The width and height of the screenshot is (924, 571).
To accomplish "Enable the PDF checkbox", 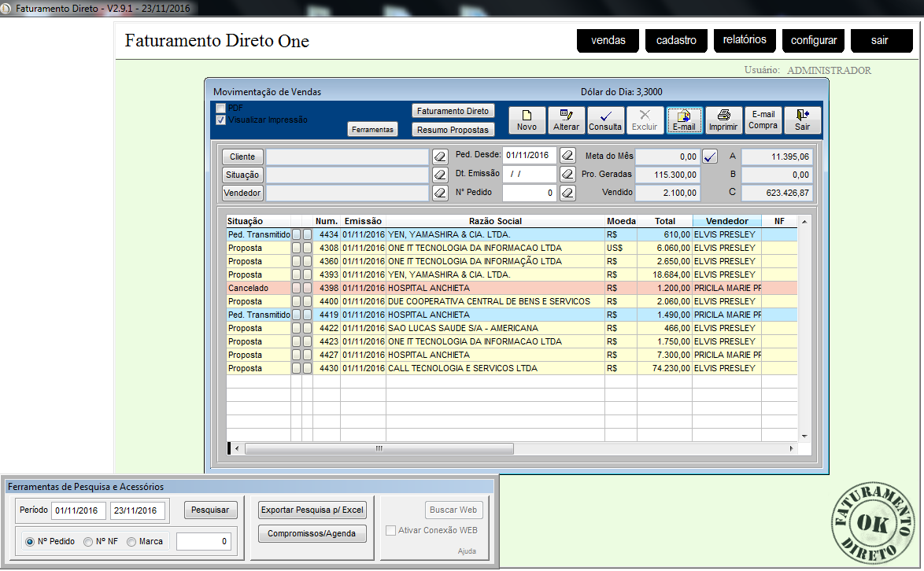I will pos(221,108).
